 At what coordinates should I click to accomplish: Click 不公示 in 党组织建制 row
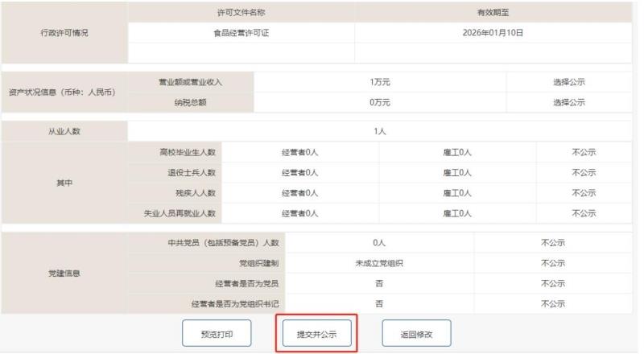[553, 263]
